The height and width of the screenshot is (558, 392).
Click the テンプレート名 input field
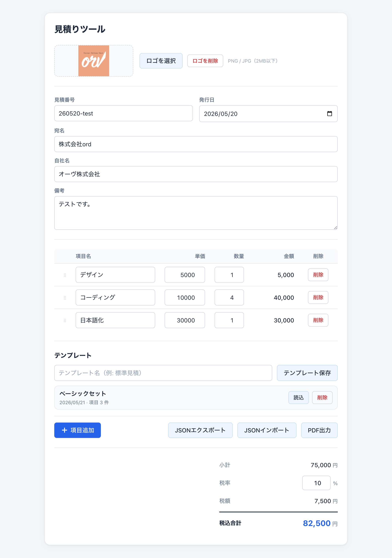(x=163, y=373)
